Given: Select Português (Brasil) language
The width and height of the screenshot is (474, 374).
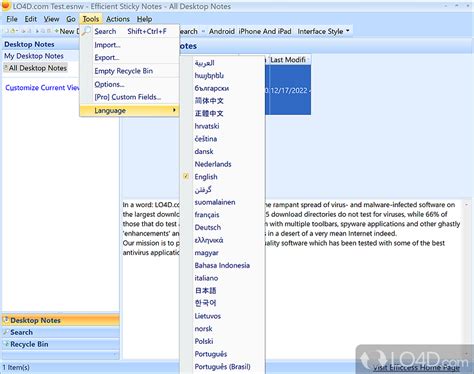Looking at the screenshot, I should pos(222,366).
